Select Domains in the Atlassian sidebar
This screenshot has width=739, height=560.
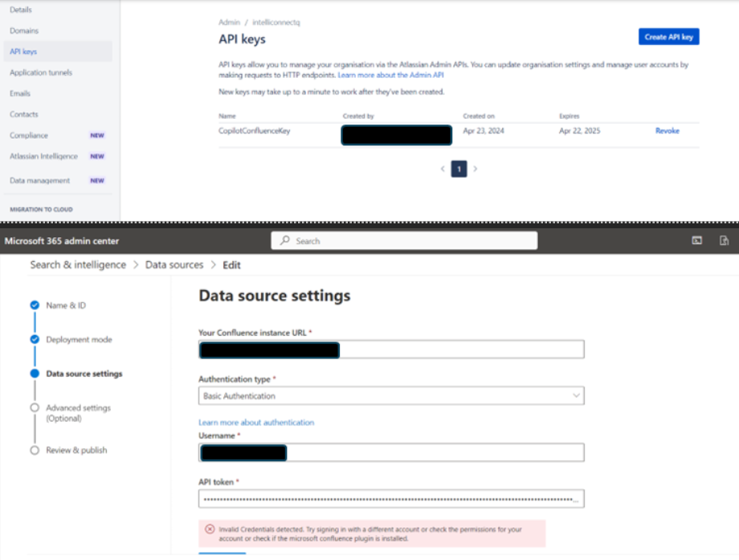tap(26, 31)
